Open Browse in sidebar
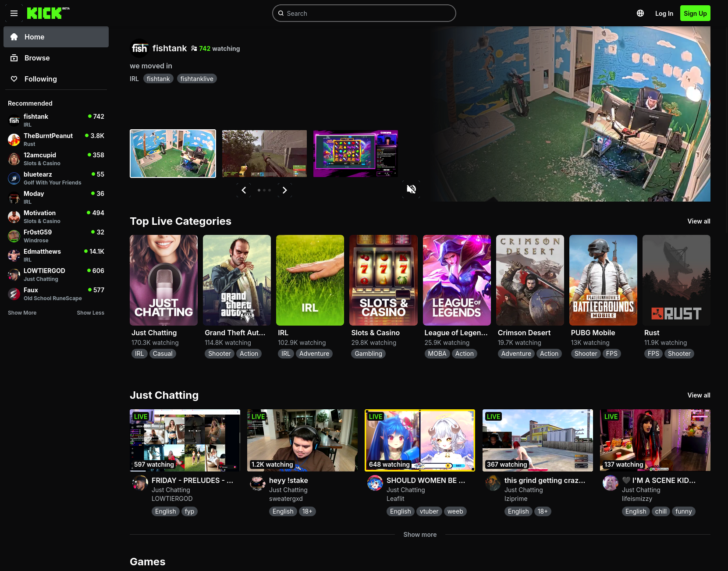This screenshot has height=571, width=728. click(x=56, y=58)
